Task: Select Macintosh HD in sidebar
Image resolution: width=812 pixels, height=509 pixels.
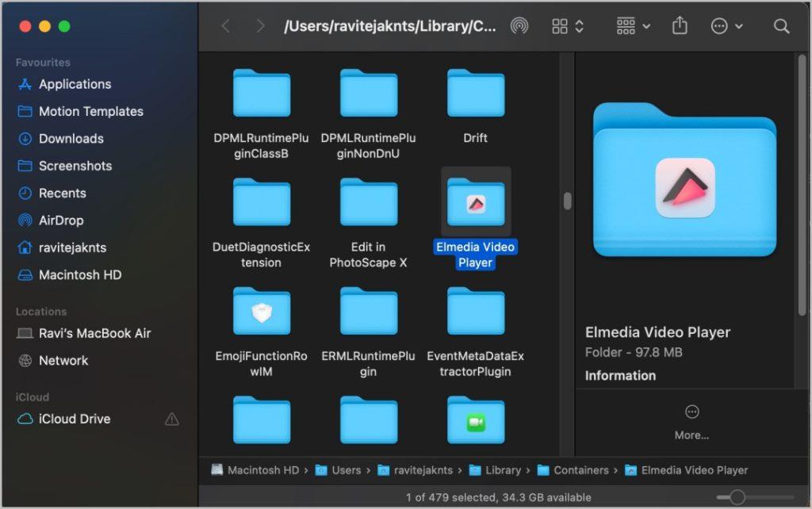Action: pyautogui.click(x=70, y=275)
